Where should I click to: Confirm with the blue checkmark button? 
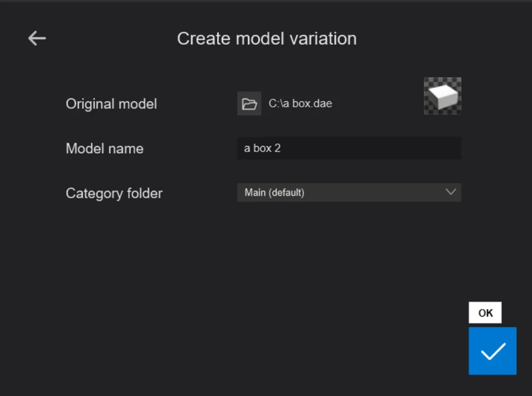pyautogui.click(x=492, y=351)
